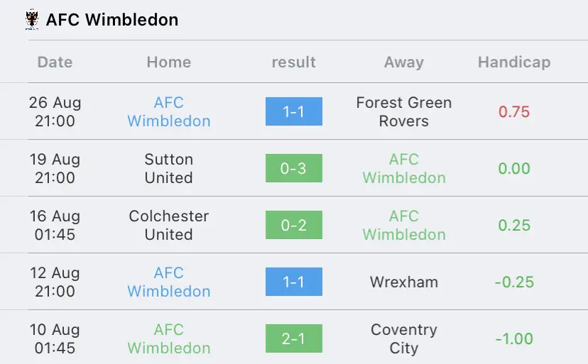Open the 1-1 result badge versus Wrexham
The width and height of the screenshot is (588, 364).
click(x=293, y=282)
